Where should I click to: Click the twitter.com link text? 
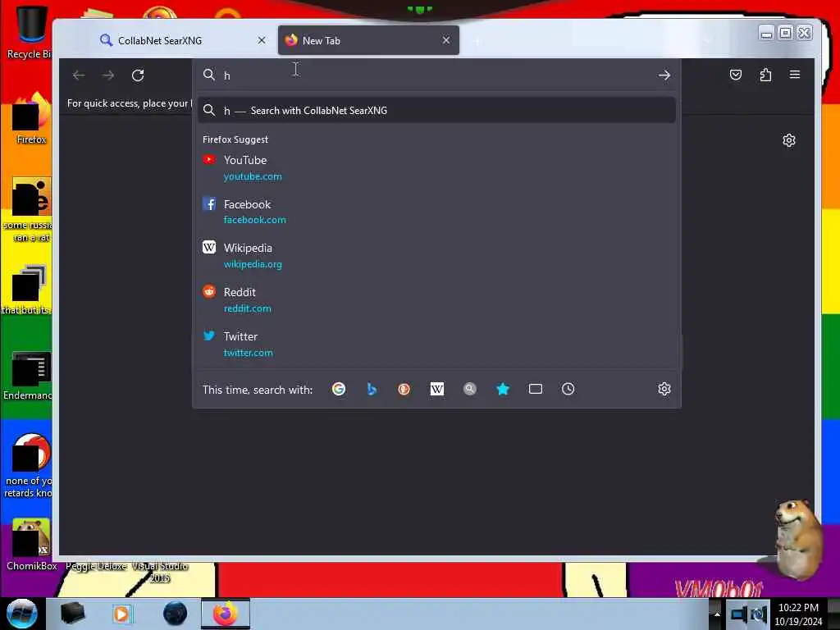pyautogui.click(x=248, y=353)
